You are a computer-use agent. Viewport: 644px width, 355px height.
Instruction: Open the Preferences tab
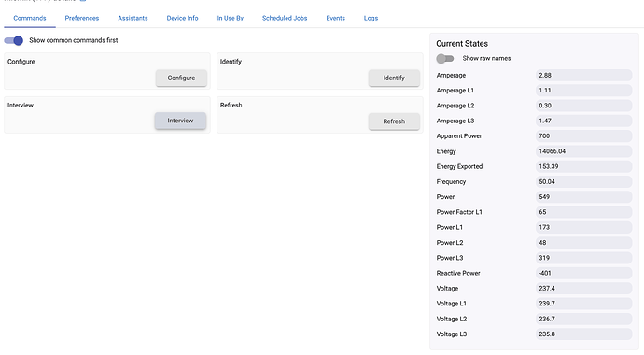[x=82, y=18]
